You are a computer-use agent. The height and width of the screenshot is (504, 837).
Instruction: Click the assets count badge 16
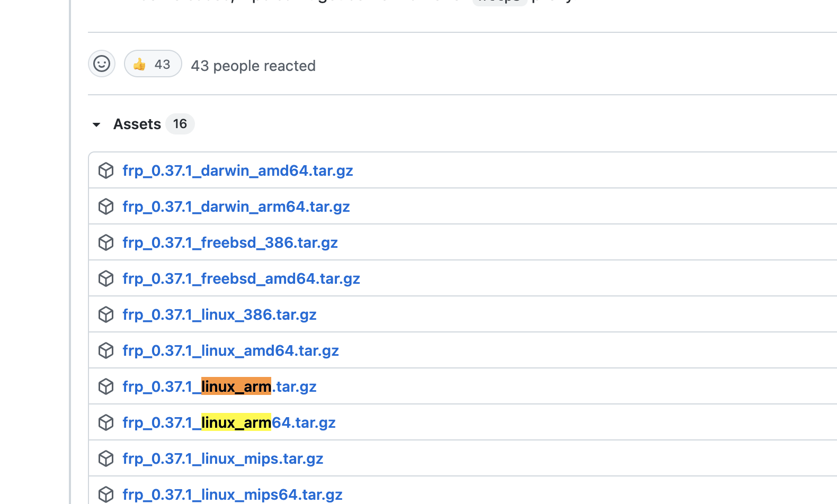(x=180, y=124)
